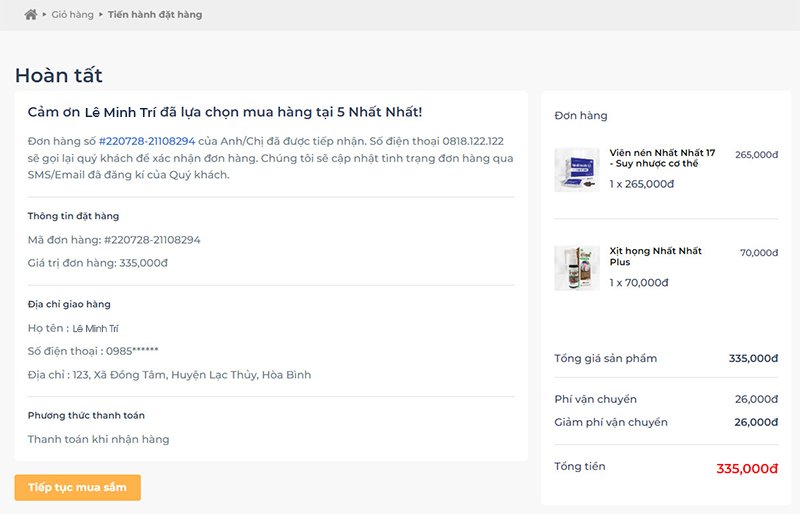Screen dimensions: 800x514
Task: Select the Phí vận chuyển 26,000đ value
Action: pyautogui.click(x=757, y=399)
